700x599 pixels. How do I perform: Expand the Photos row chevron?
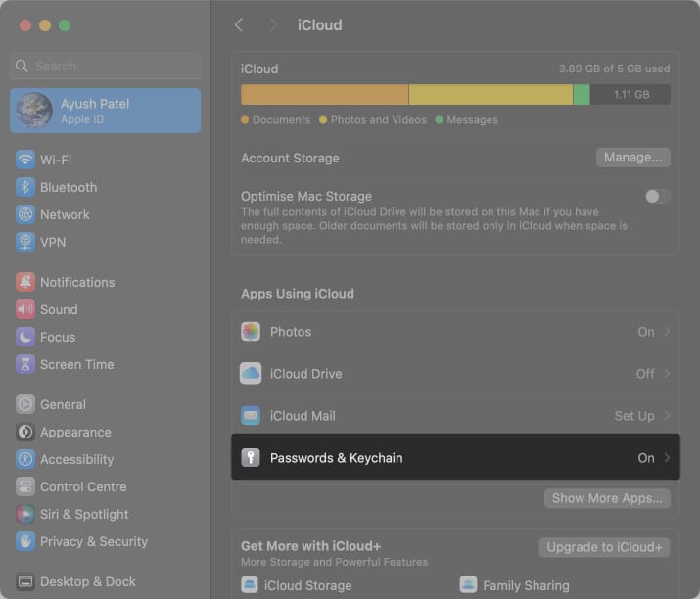667,332
